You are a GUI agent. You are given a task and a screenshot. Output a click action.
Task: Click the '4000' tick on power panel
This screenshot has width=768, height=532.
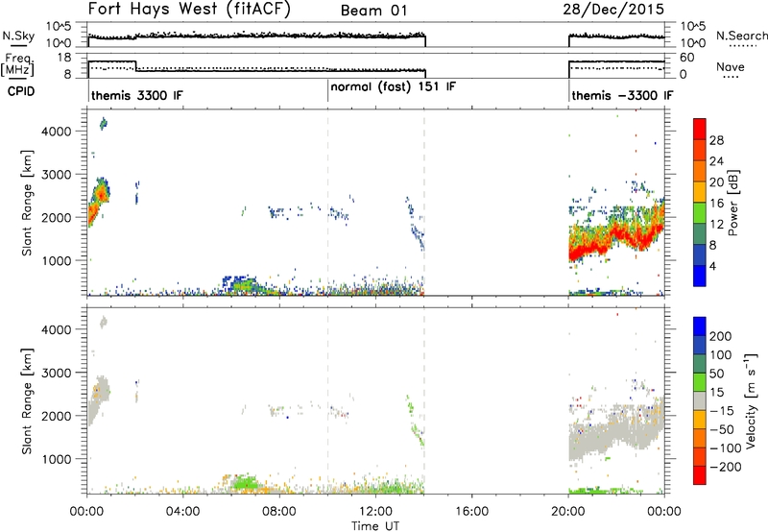click(x=56, y=132)
